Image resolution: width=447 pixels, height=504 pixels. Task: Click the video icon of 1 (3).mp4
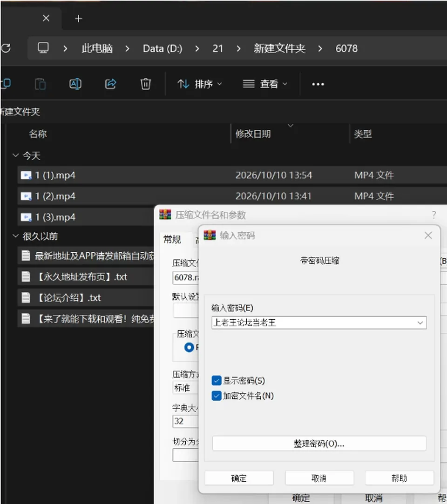coord(26,217)
